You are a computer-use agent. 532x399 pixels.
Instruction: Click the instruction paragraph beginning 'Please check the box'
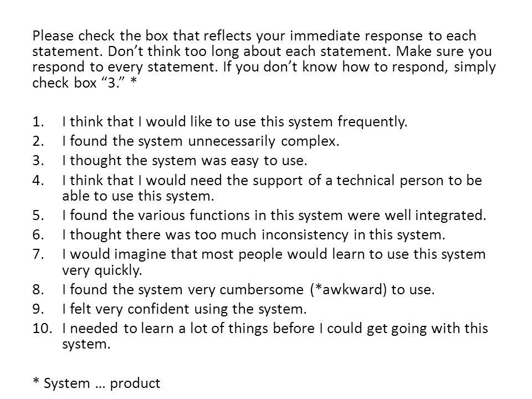pos(264,59)
